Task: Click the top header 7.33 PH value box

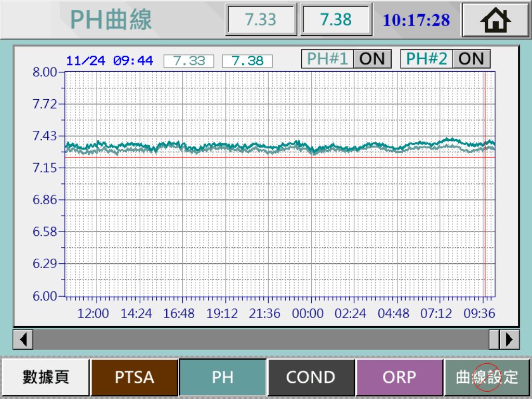Action: pyautogui.click(x=261, y=20)
